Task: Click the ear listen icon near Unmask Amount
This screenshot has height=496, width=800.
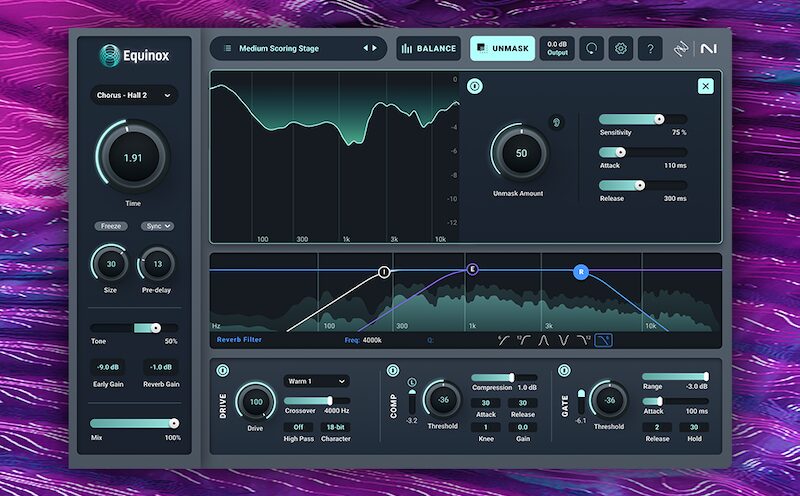Action: [x=556, y=122]
